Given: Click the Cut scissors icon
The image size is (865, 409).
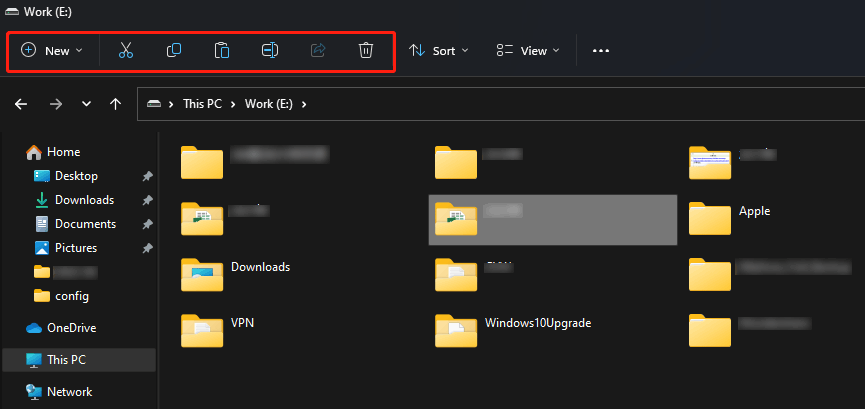Looking at the screenshot, I should tap(126, 51).
